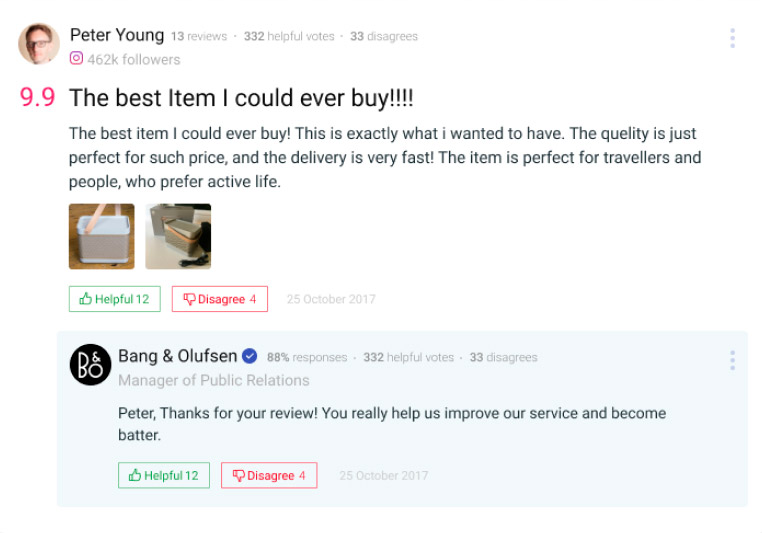Click the Bang & Olufsen logo avatar
This screenshot has width=762, height=533.
(x=90, y=364)
